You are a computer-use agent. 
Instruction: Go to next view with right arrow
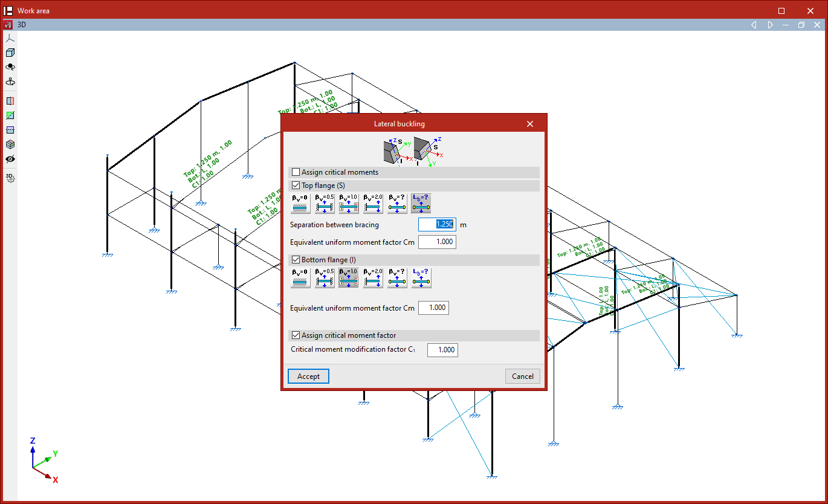click(x=770, y=25)
